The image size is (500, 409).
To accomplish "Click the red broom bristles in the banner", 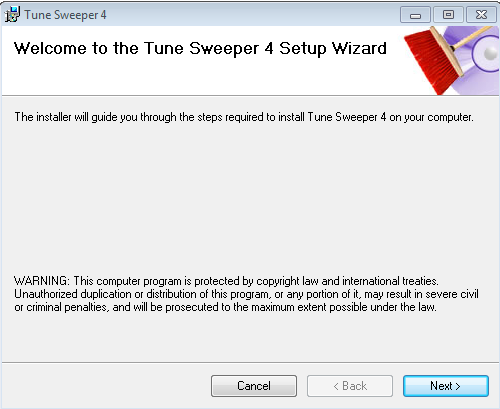I will [430, 61].
